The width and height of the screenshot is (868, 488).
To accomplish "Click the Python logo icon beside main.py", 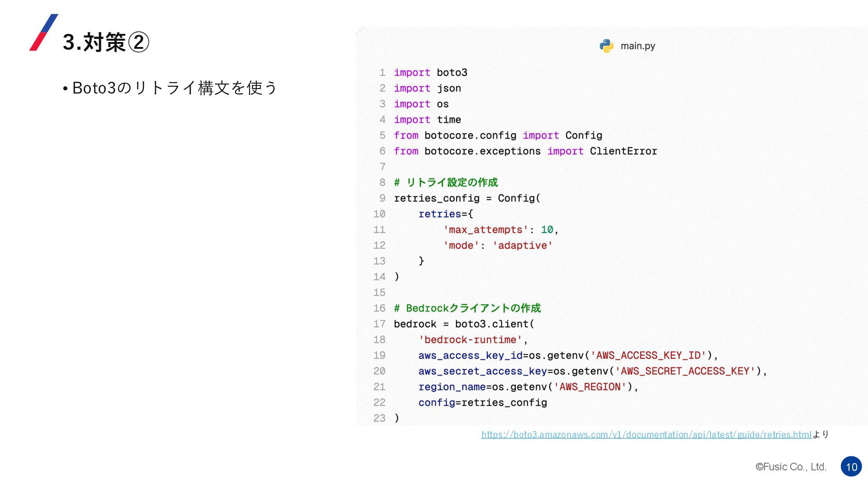I will (607, 46).
